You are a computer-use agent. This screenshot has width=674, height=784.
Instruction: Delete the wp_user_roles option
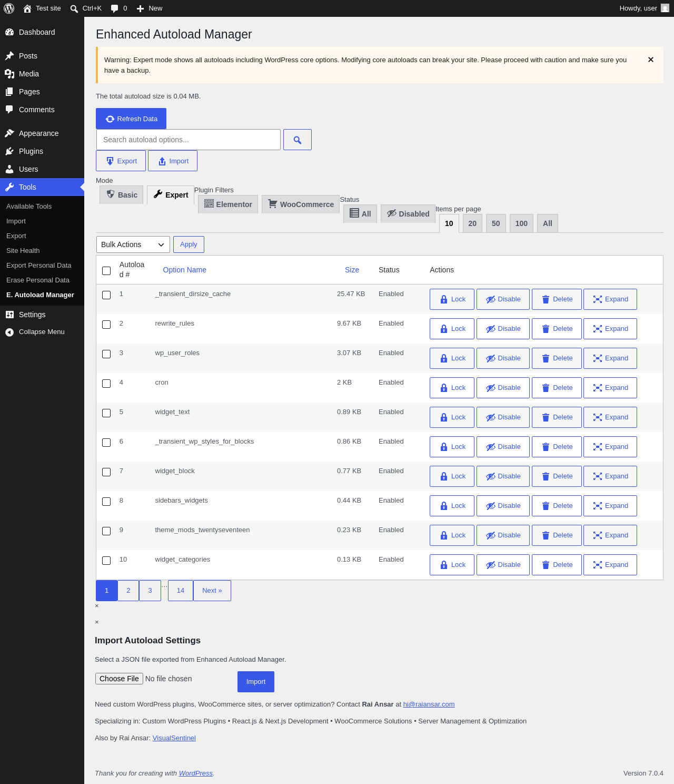coord(557,358)
